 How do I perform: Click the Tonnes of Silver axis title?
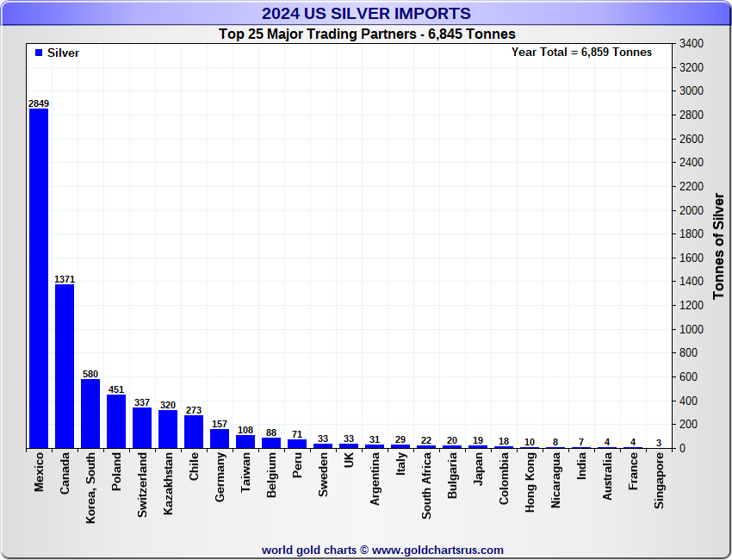[718, 246]
